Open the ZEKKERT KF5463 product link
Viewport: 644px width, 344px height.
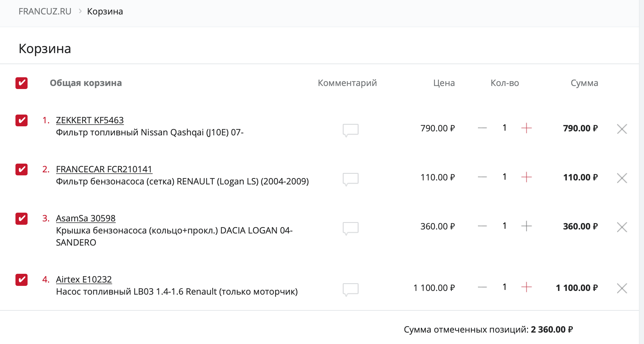pyautogui.click(x=90, y=120)
